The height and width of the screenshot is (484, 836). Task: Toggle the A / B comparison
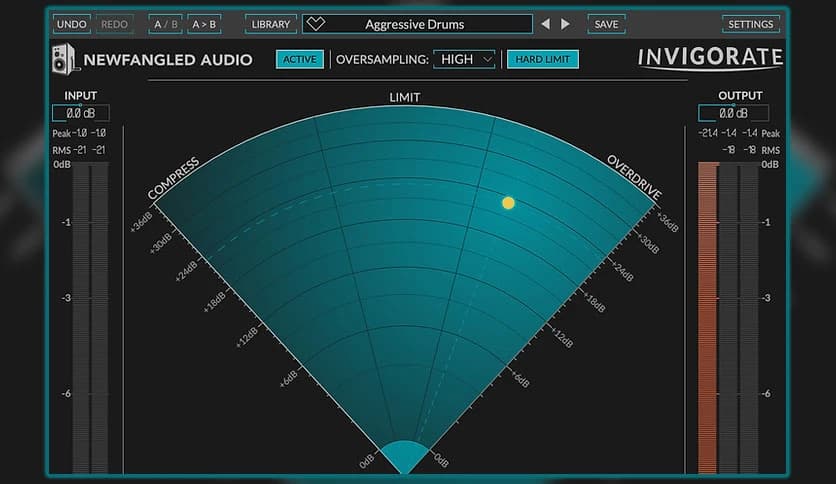pyautogui.click(x=165, y=24)
